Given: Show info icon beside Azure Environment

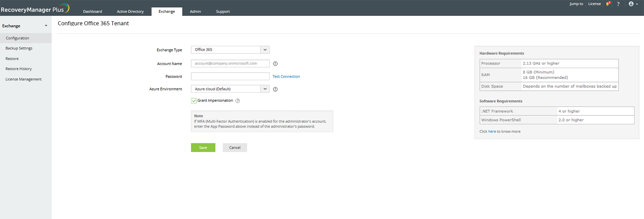Looking at the screenshot, I should pyautogui.click(x=275, y=89).
